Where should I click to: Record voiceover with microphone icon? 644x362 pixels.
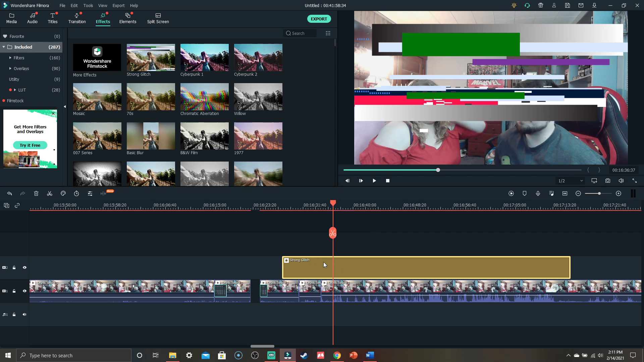[x=538, y=194]
